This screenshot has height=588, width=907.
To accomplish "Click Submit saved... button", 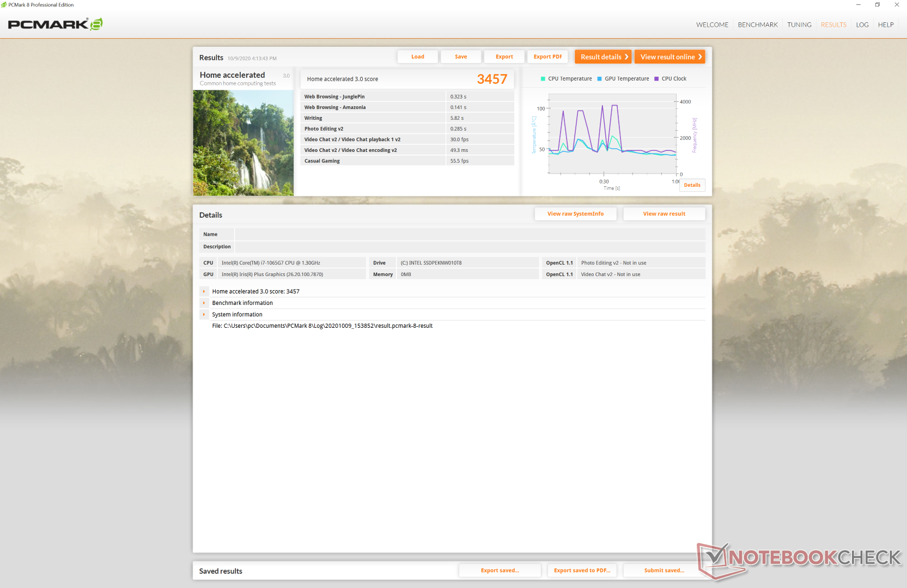I will coord(664,571).
